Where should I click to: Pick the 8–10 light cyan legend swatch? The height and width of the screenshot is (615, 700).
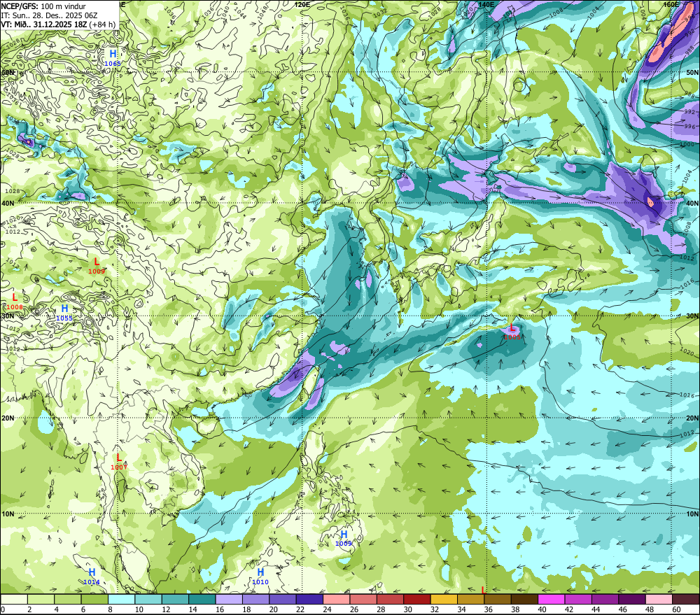tap(121, 600)
